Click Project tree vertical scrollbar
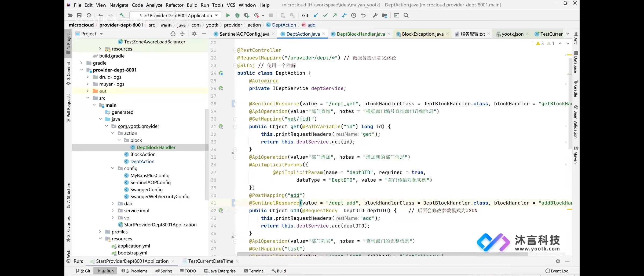The width and height of the screenshot is (644, 276). point(207,154)
